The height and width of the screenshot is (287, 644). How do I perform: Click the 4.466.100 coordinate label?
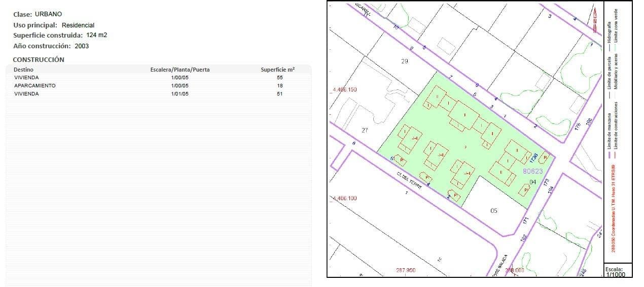click(x=344, y=198)
